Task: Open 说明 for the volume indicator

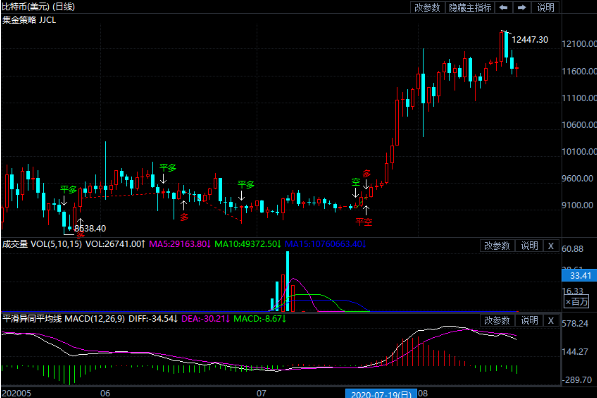Action: click(x=529, y=246)
